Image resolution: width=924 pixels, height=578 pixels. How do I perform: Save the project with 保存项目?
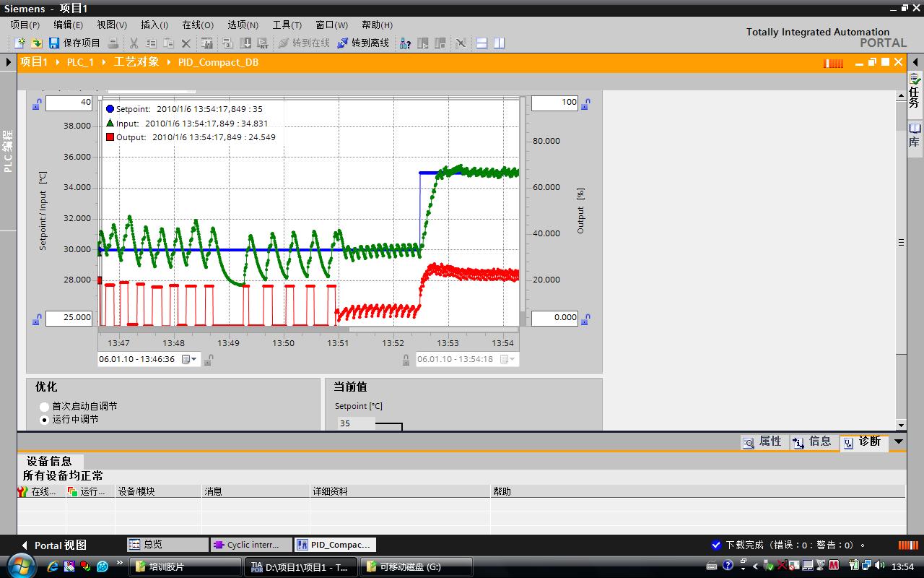point(74,43)
